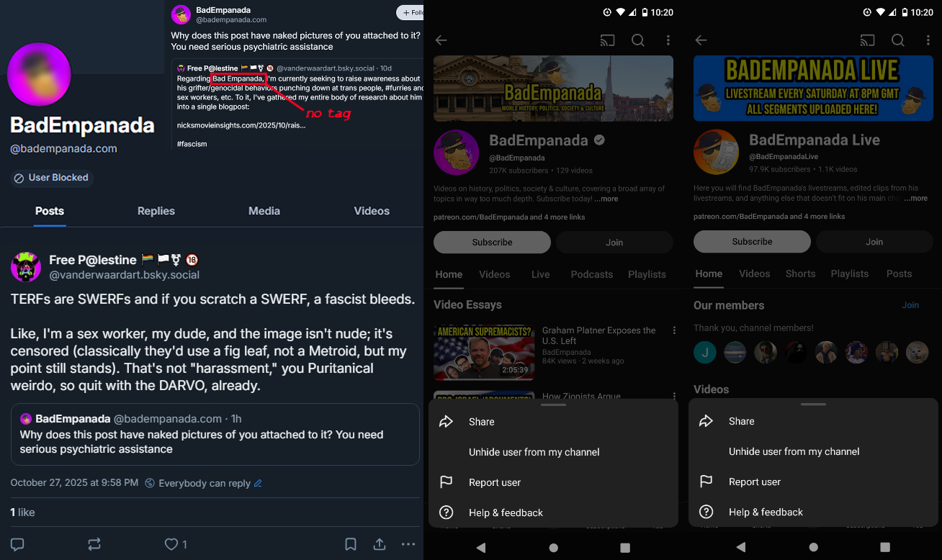Click the upload-style share icon under the Bluesky post

tap(379, 544)
